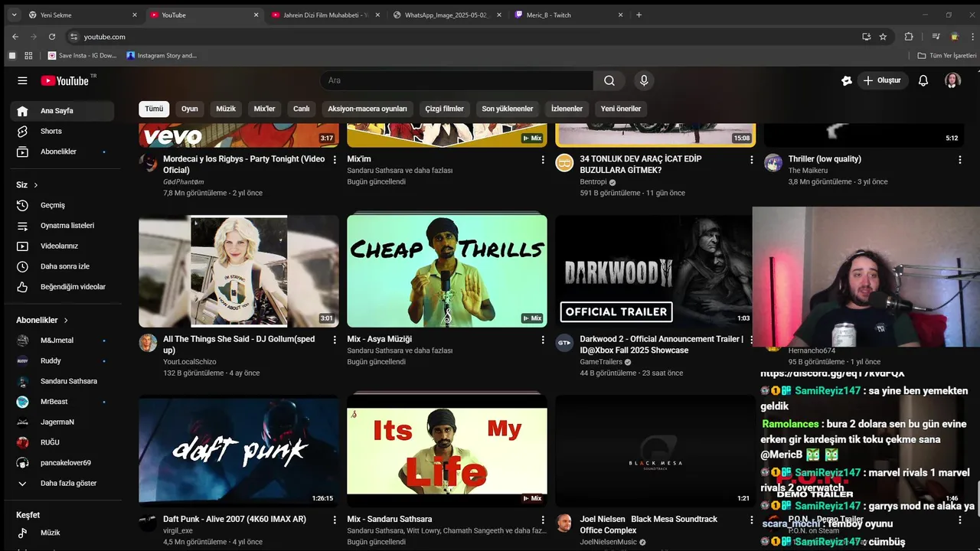Go to Ana Sayfa in sidebar

coord(62,111)
